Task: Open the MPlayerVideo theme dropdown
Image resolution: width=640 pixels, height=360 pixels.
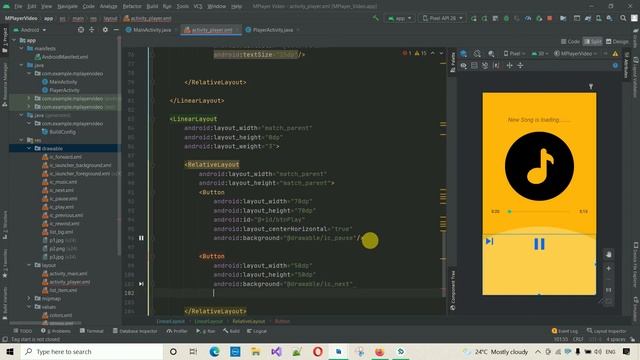Action: coord(576,53)
